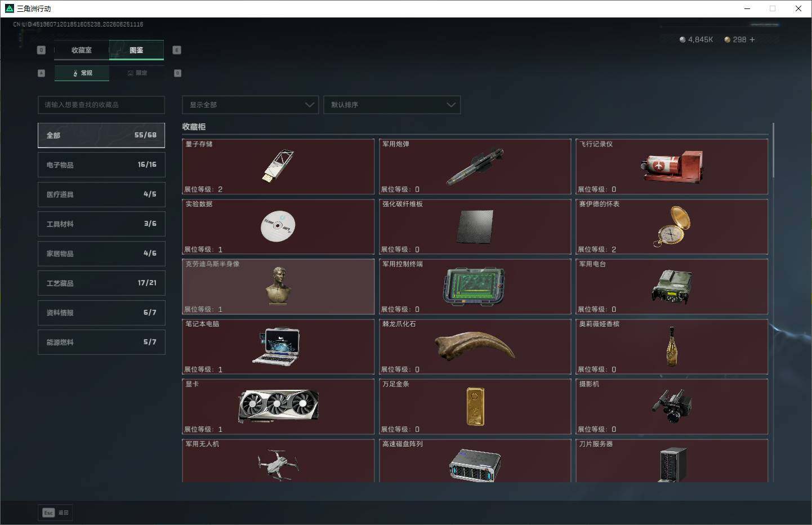Toggle the 常规 sub-tab
The width and height of the screenshot is (812, 525).
[x=82, y=73]
